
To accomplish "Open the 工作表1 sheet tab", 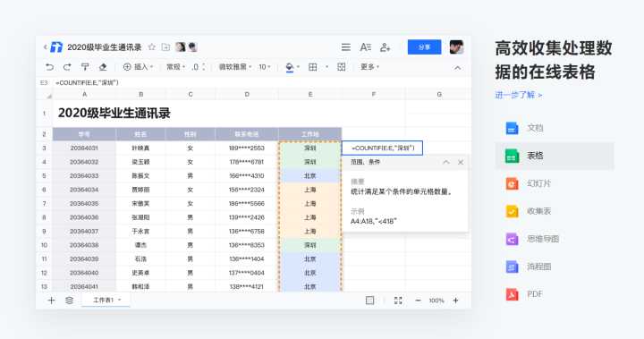I will pos(106,300).
